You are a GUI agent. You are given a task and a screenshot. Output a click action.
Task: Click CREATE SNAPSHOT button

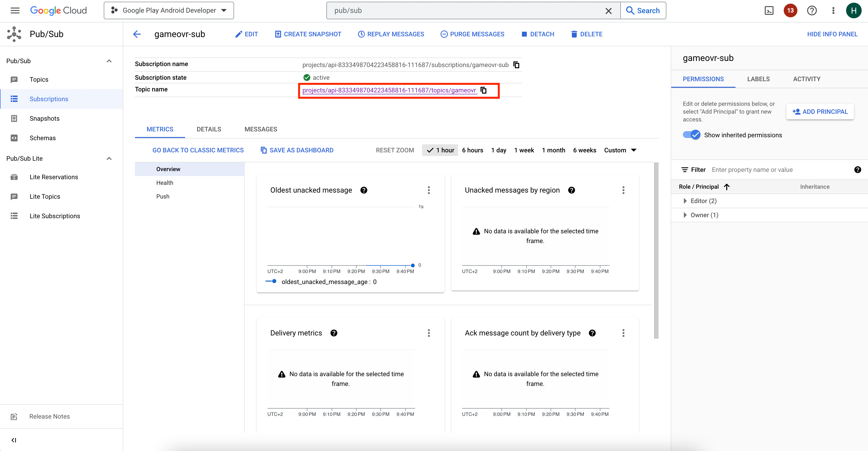[x=308, y=34]
